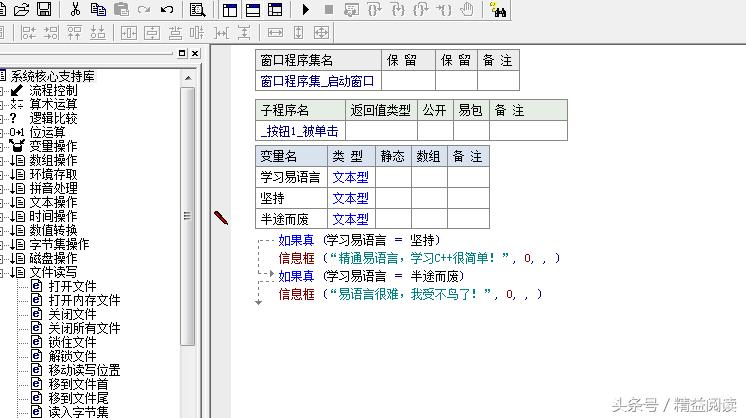
Task: Choose the 移动读写位置 command
Action: [x=84, y=370]
